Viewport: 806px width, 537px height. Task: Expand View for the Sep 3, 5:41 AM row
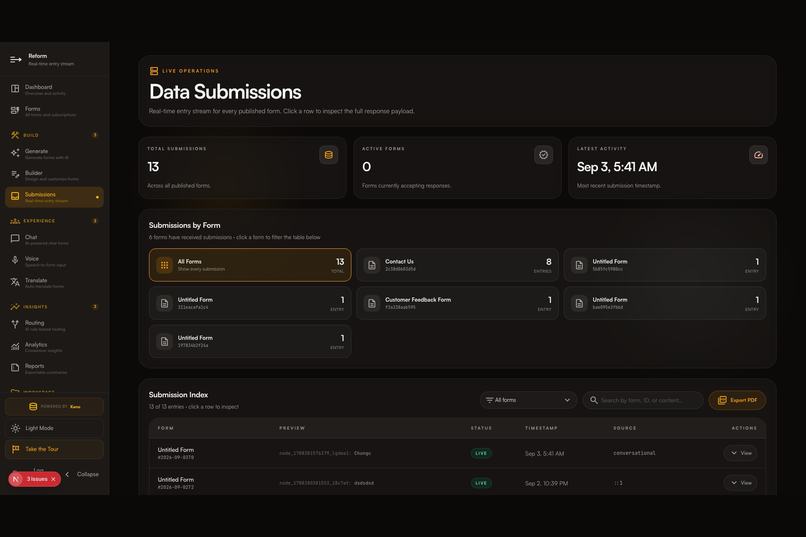coord(741,453)
